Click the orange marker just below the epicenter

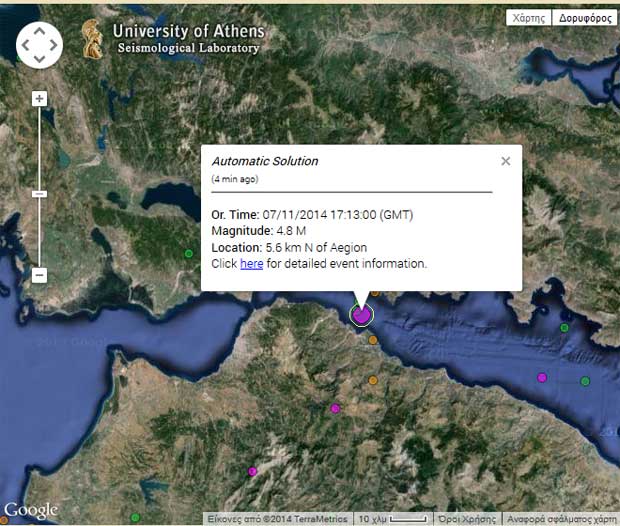pyautogui.click(x=373, y=340)
